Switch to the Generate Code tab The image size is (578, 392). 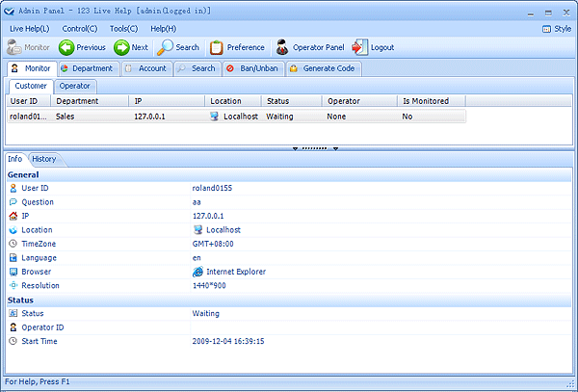tap(324, 68)
